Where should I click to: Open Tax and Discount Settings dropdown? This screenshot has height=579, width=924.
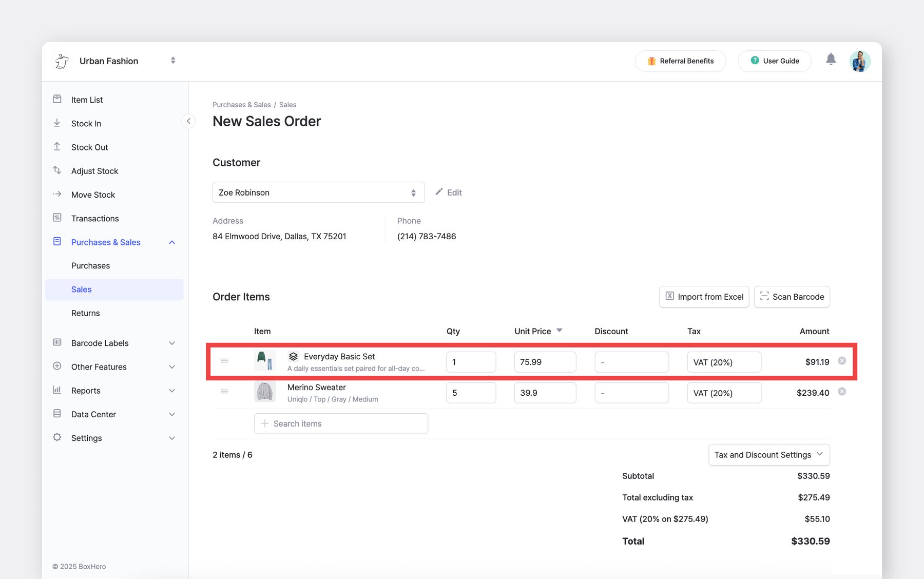768,455
